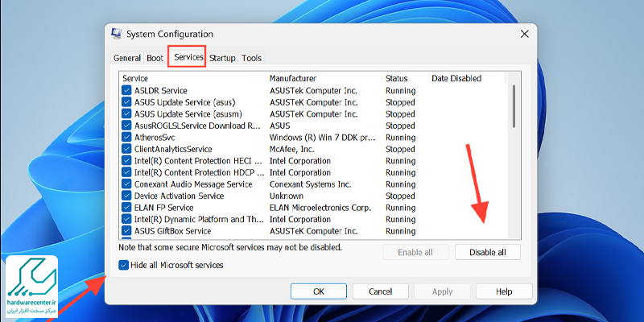
Task: Toggle the AtherosSvc checkbox
Action: (126, 137)
